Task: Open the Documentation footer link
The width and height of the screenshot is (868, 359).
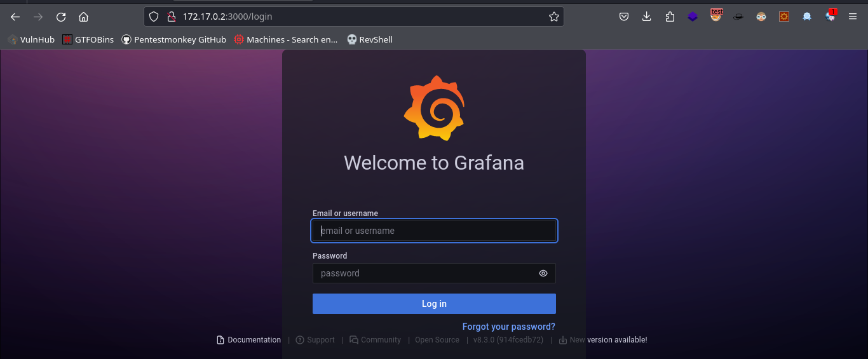Action: (x=248, y=340)
